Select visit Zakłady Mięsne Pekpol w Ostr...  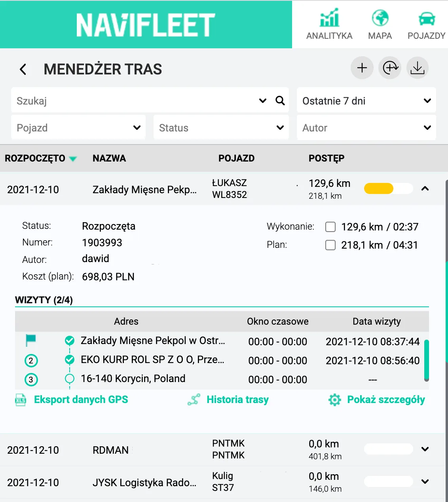[153, 340]
